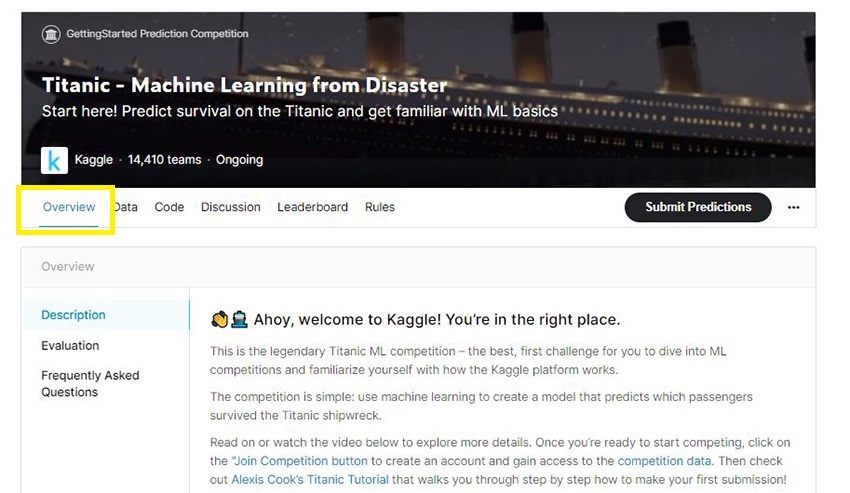
Task: Open the three-dot more options menu
Action: coord(794,207)
